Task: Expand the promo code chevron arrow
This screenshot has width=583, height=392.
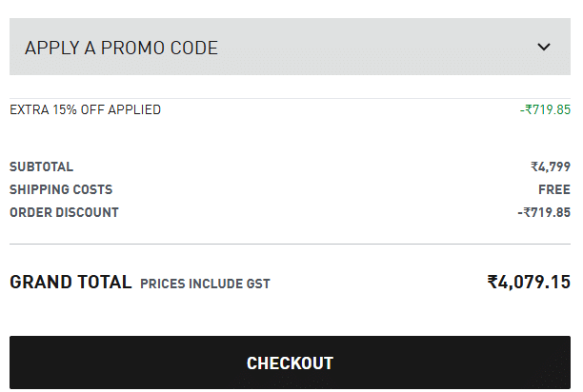Action: 544,47
